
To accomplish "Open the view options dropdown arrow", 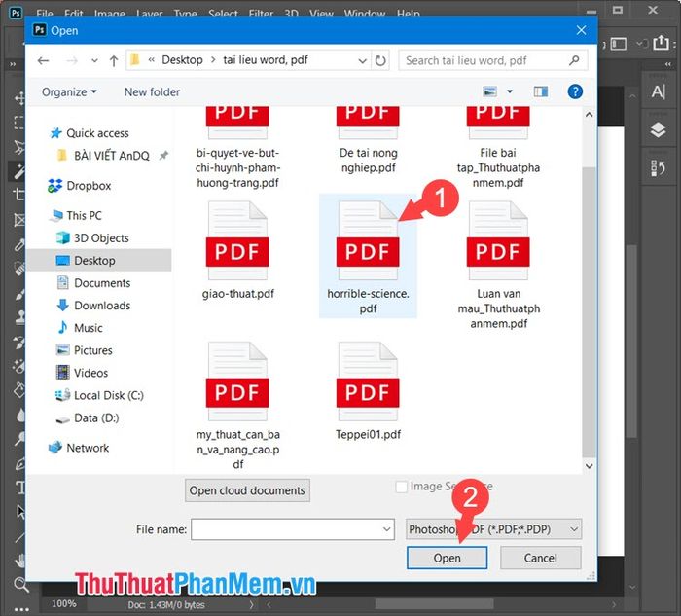I will [x=510, y=91].
